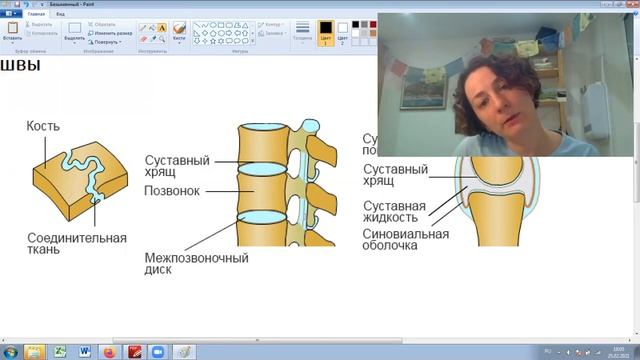Open the Контур outline dropdown
The height and width of the screenshot is (360, 640).
(x=271, y=24)
